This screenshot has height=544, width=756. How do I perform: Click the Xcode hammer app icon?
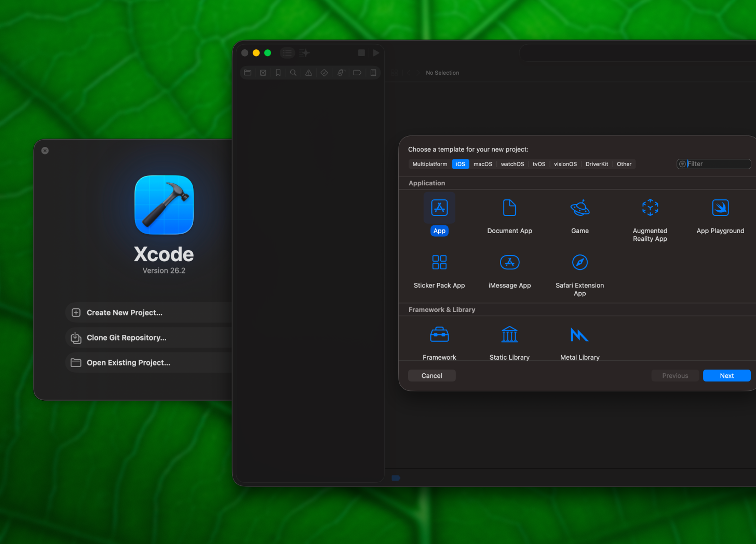click(x=164, y=205)
